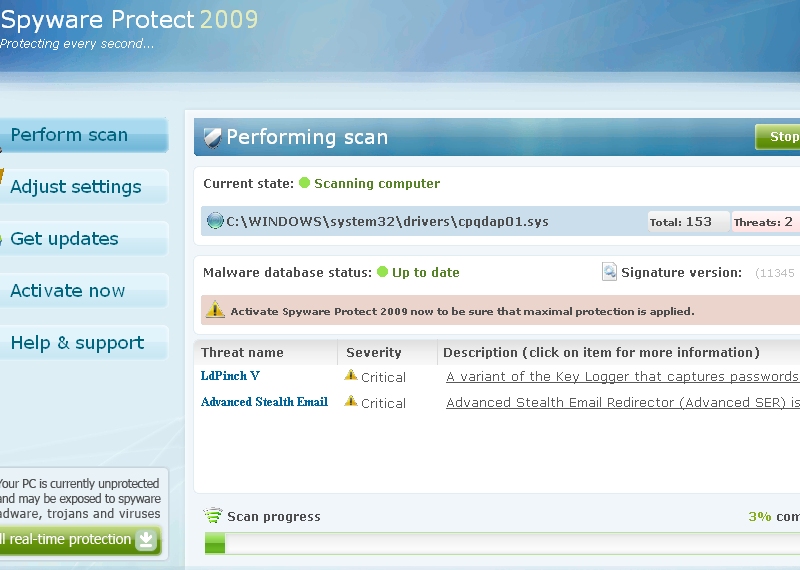800x570 pixels.
Task: Open the Perform scan menu item
Action: point(83,135)
